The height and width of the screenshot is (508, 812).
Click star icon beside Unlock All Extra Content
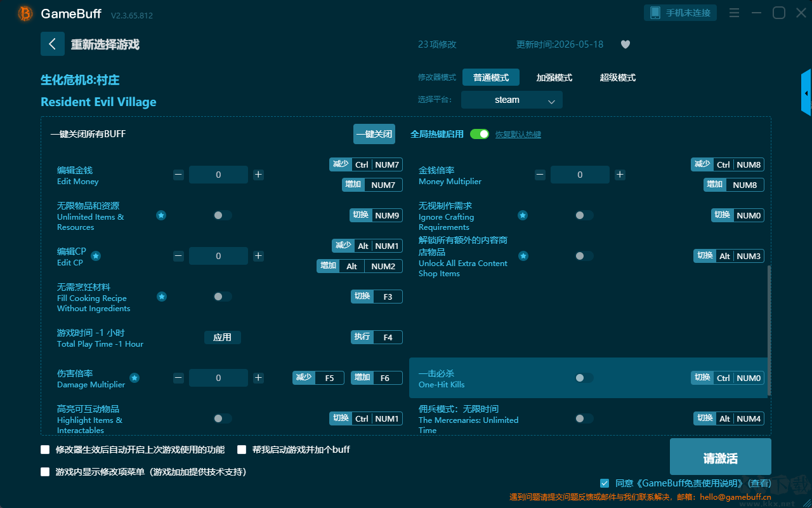click(x=523, y=256)
